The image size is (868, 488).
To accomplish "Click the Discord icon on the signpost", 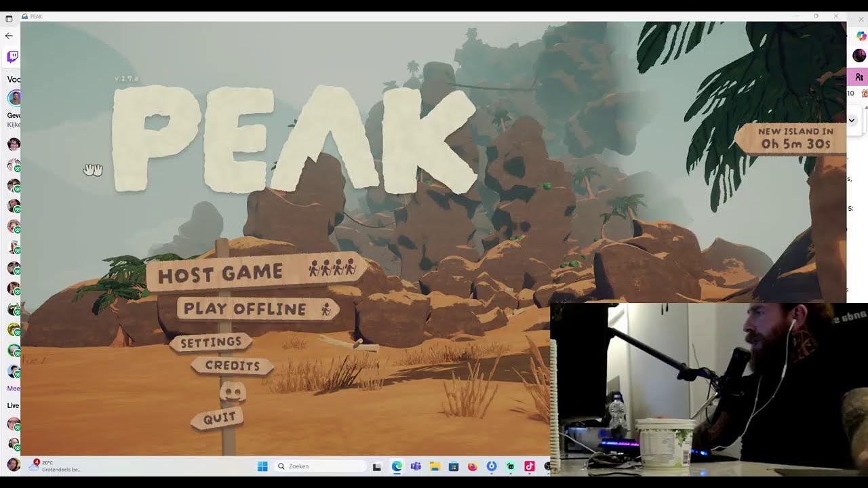I will (x=233, y=391).
